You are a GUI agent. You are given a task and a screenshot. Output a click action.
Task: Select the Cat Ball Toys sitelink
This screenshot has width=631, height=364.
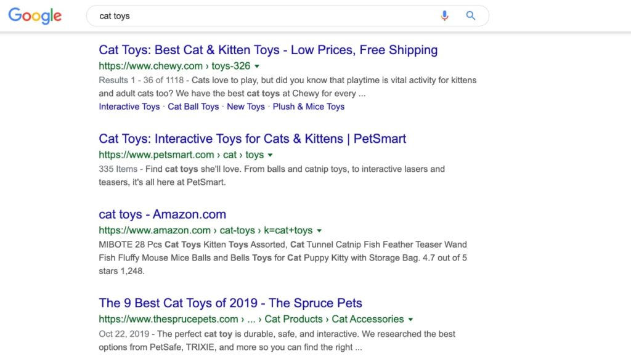[x=193, y=107]
